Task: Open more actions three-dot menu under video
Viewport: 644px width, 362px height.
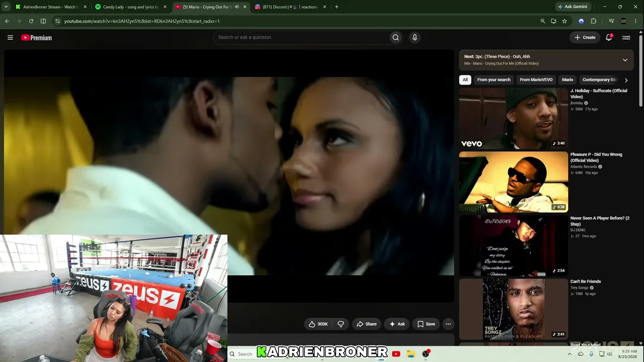Action: click(448, 324)
